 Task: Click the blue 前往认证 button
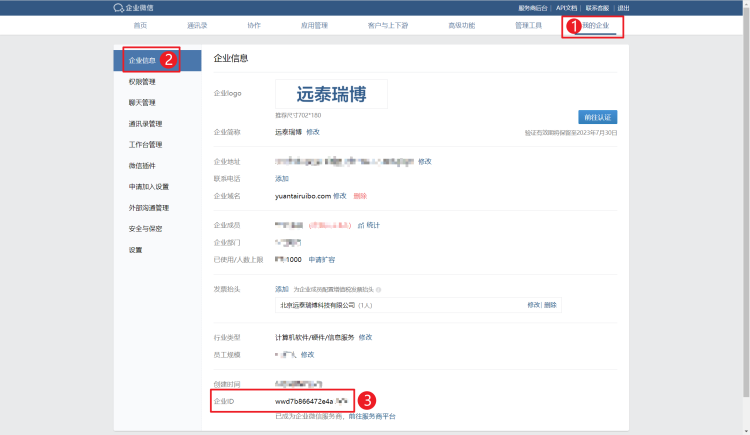tap(597, 117)
